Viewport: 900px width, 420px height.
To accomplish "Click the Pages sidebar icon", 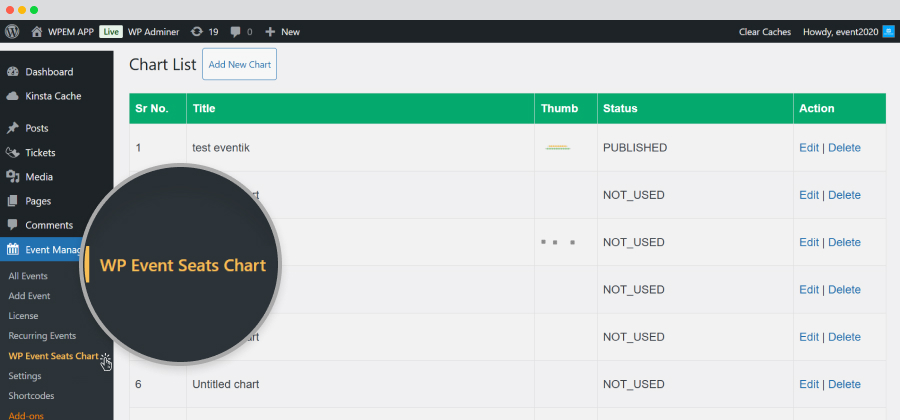I will [x=13, y=201].
